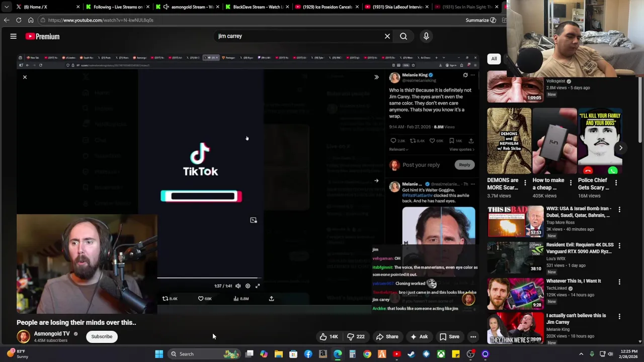
Task: Open the Xbox app from the taskbar
Action: point(441,354)
